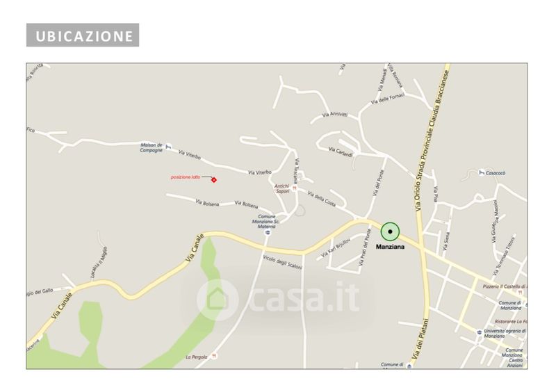Select the Via Carlandi street label

point(341,152)
